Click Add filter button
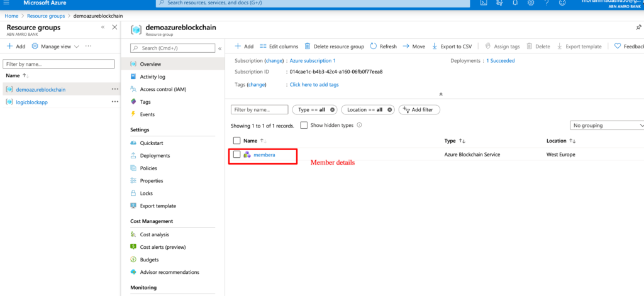The image size is (644, 296). click(419, 110)
